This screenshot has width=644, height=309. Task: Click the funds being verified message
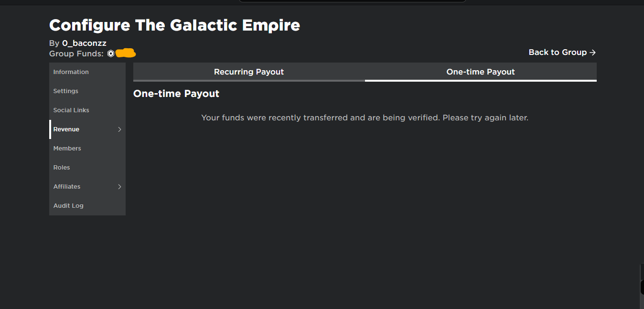[365, 117]
